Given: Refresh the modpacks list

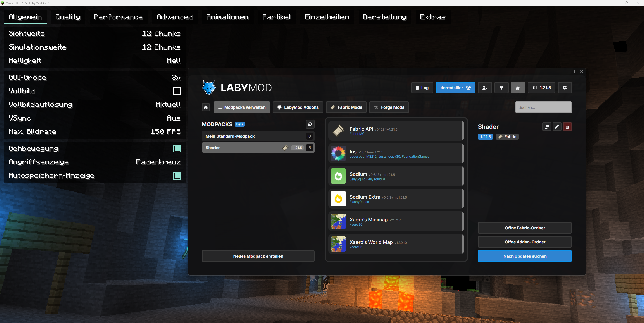Looking at the screenshot, I should click(310, 124).
